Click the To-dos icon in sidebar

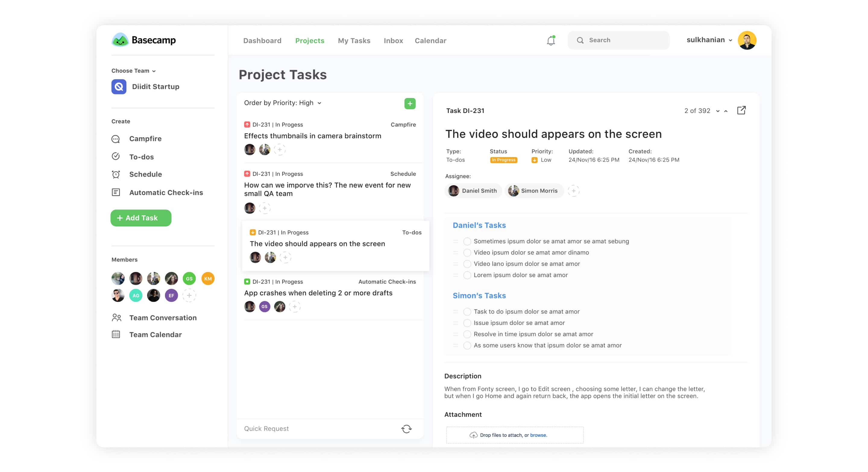(116, 156)
